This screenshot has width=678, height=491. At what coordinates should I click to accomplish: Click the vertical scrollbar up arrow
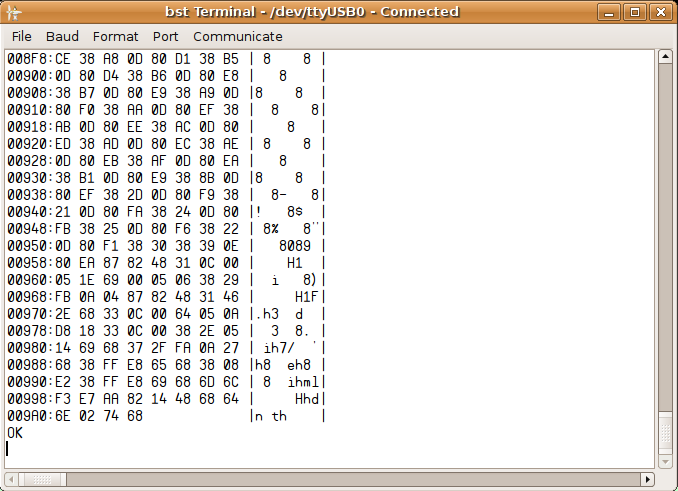tap(665, 57)
